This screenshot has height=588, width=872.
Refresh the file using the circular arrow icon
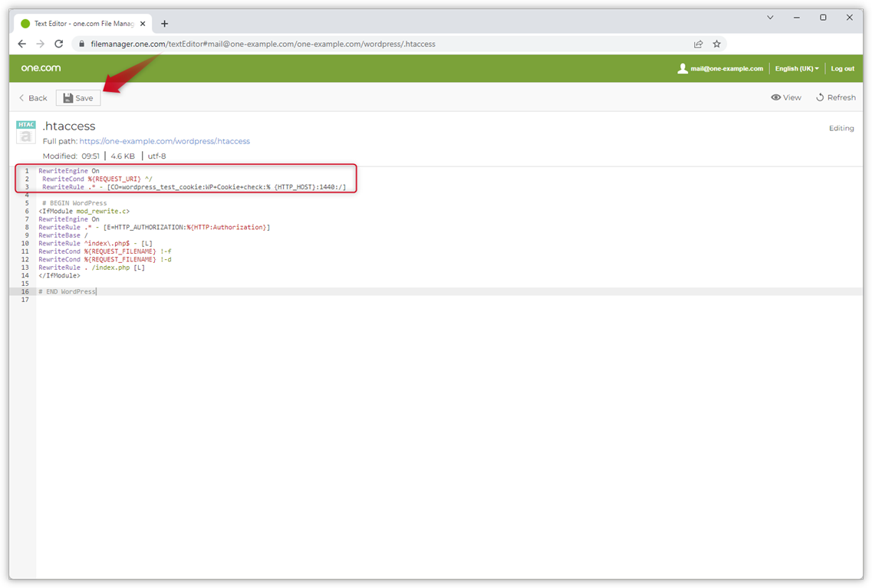pyautogui.click(x=820, y=97)
